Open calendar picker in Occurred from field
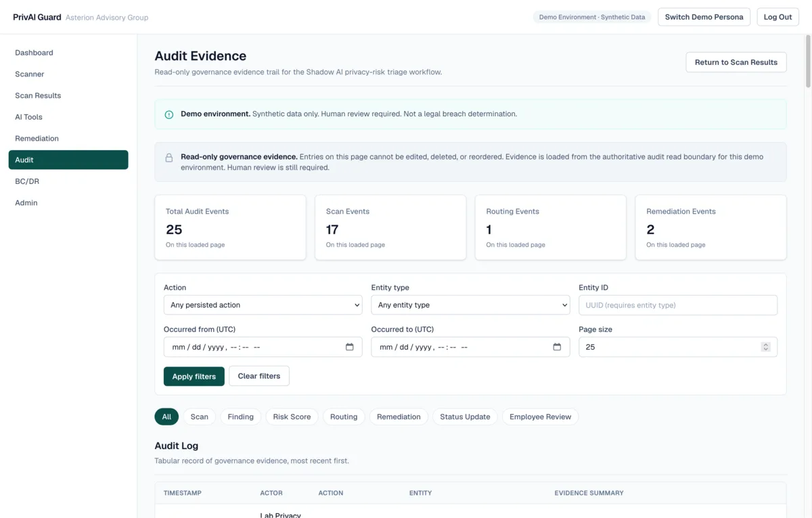The width and height of the screenshot is (812, 518). tap(350, 347)
